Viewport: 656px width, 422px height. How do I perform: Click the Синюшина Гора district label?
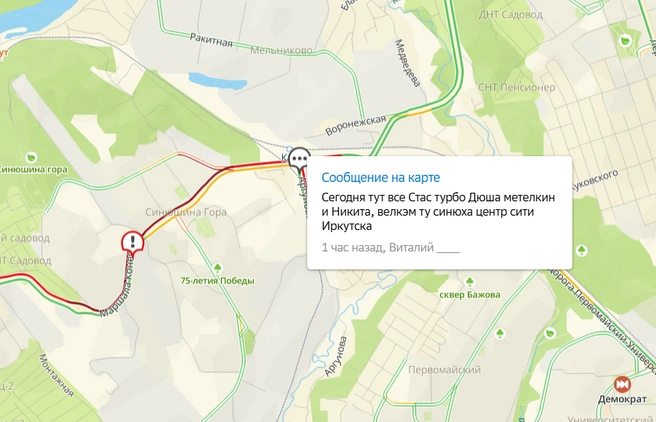coord(186,212)
